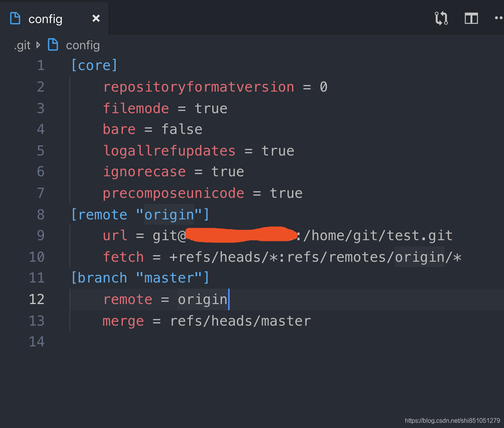Click origin value on line 12
Image resolution: width=504 pixels, height=428 pixels.
click(x=203, y=299)
